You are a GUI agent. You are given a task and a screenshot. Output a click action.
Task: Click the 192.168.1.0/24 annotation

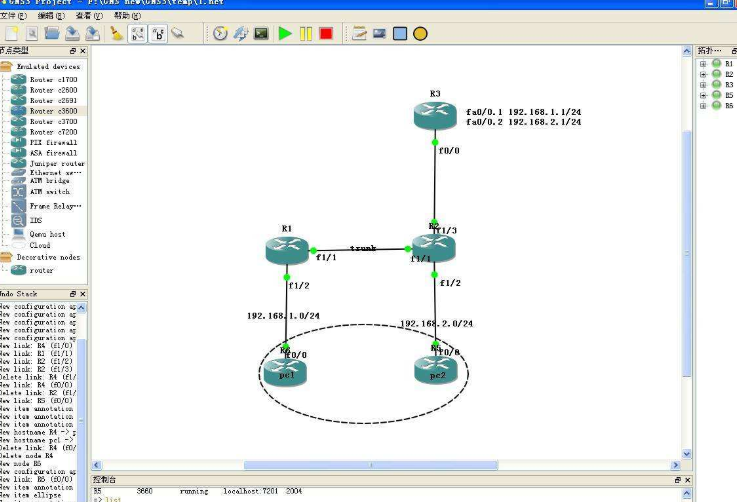tap(283, 316)
